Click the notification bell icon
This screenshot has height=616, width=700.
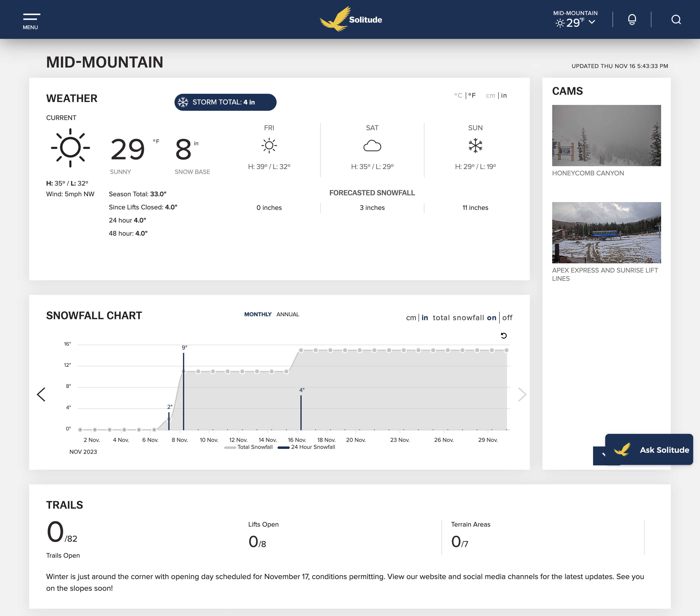(x=632, y=19)
